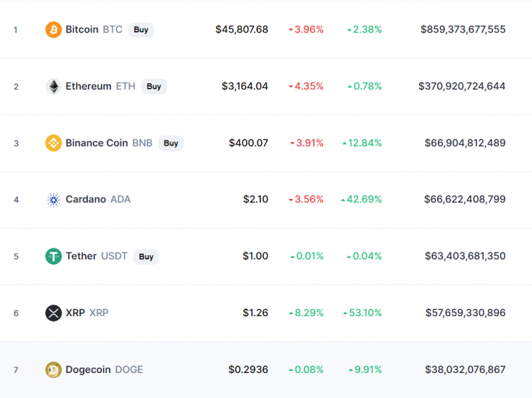Click Bitcoin's market cap value $859,373,677,555
532x398 pixels.
point(463,30)
